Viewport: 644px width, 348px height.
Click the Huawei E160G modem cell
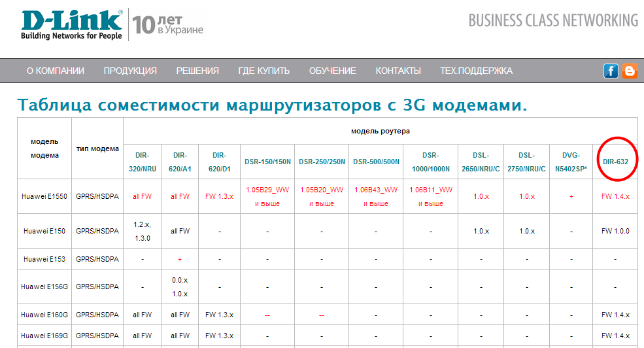(44, 315)
